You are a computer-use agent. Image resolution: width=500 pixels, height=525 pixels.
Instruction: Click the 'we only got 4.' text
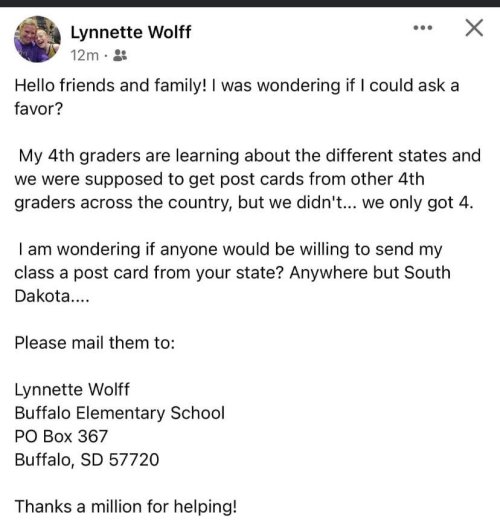[418, 202]
